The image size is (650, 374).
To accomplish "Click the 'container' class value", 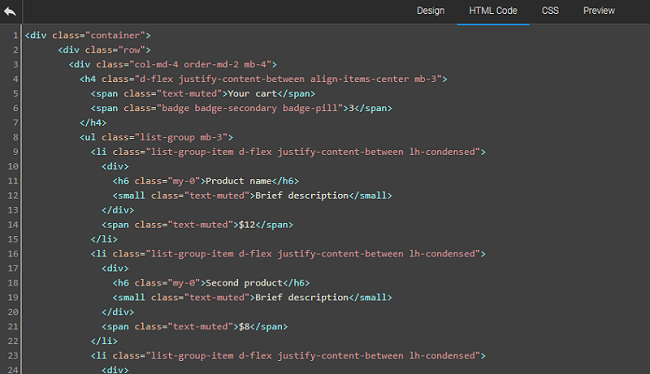I will click(x=115, y=35).
